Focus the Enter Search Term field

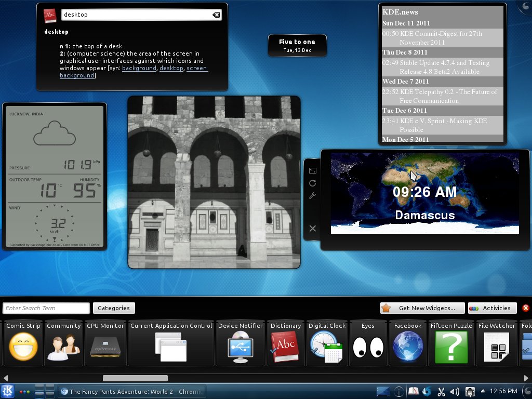click(x=46, y=308)
